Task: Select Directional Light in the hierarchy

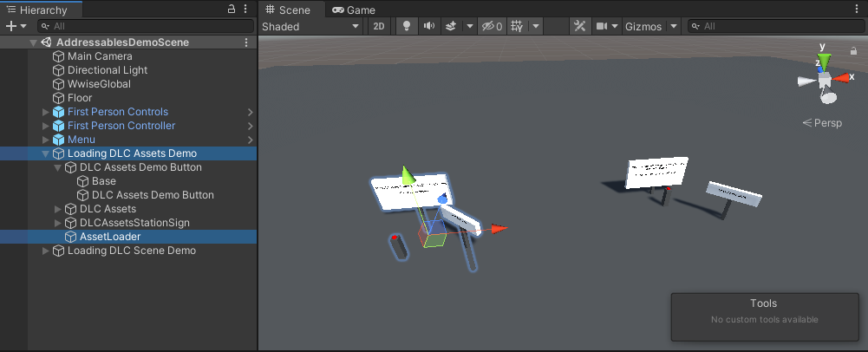Action: [x=107, y=70]
